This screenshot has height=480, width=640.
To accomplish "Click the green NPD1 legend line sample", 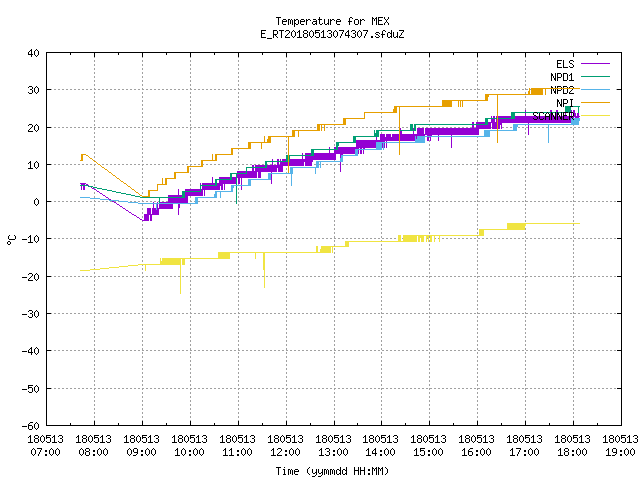I will click(x=595, y=76).
